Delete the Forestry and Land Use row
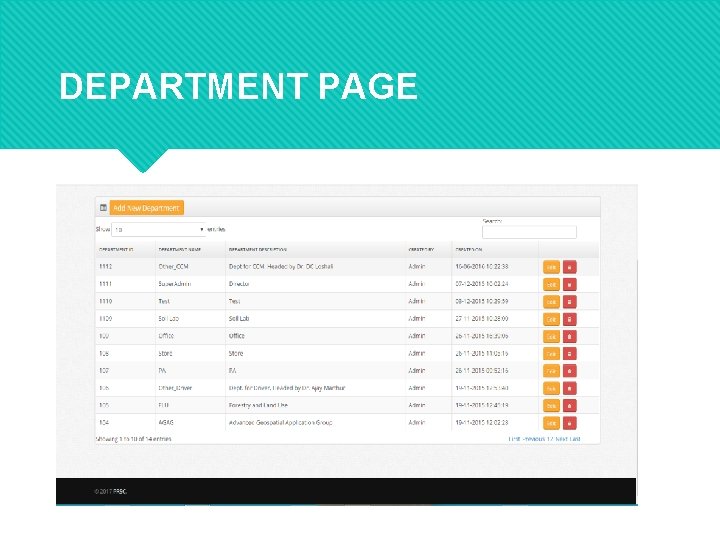 pyautogui.click(x=569, y=405)
